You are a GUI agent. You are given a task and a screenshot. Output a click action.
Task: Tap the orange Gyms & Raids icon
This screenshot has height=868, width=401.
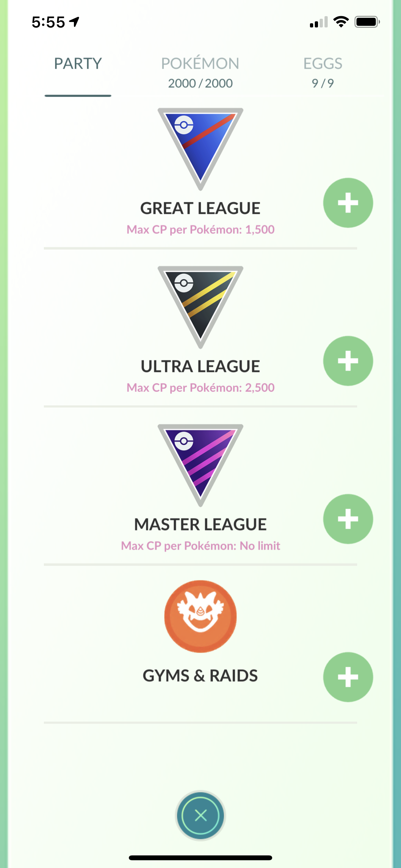200,616
